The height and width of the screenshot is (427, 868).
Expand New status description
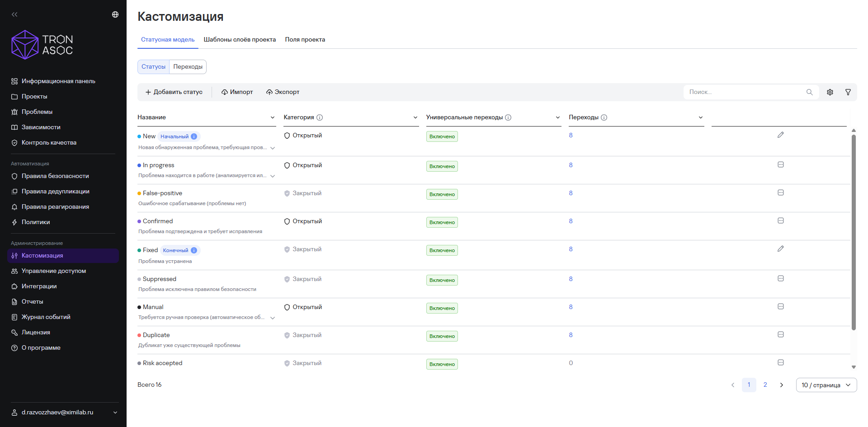tap(273, 148)
